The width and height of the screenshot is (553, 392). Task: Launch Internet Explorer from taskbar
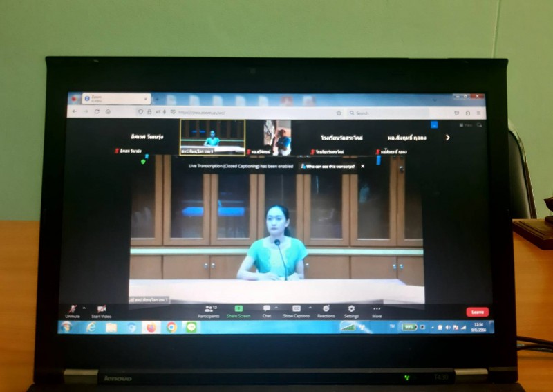coord(91,328)
